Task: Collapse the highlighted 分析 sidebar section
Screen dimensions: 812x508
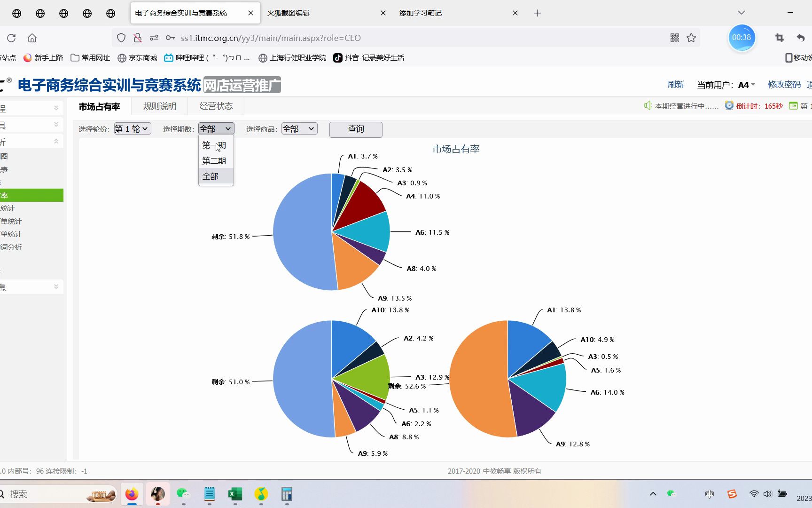Action: pos(56,140)
